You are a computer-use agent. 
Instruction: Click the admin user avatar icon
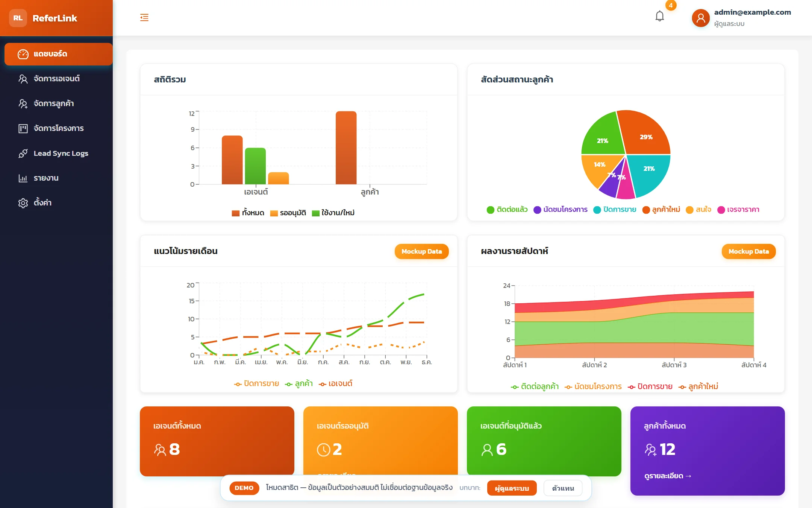(x=701, y=18)
